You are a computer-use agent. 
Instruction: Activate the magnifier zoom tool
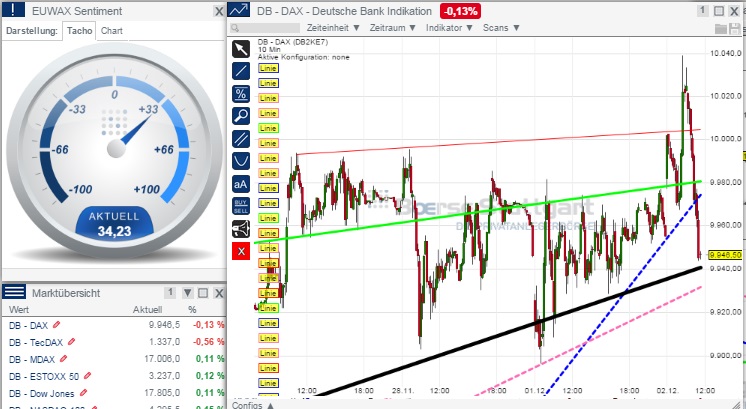click(x=241, y=116)
